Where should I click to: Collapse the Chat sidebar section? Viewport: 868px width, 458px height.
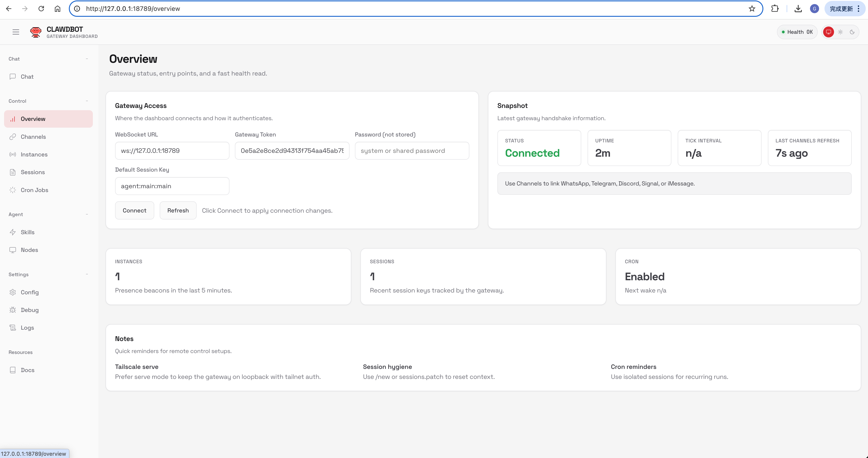(x=87, y=59)
